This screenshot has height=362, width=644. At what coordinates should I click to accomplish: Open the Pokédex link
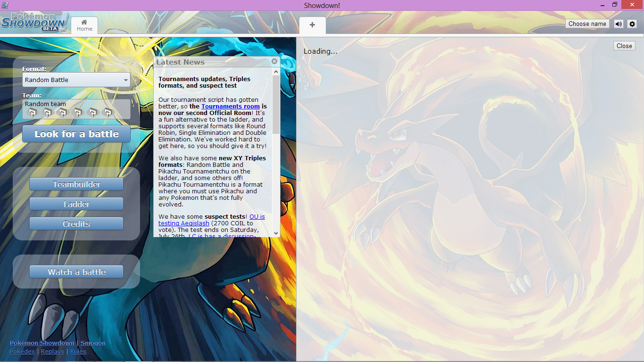pos(22,352)
